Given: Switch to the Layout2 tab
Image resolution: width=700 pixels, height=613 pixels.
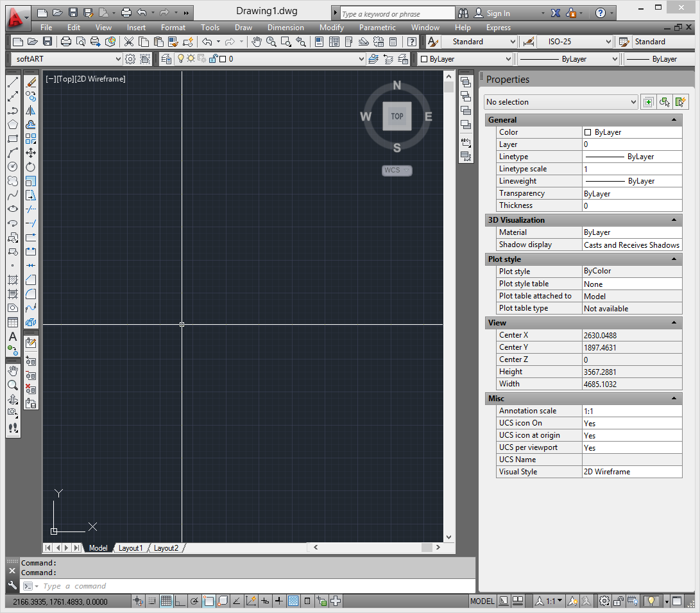Looking at the screenshot, I should pos(166,548).
